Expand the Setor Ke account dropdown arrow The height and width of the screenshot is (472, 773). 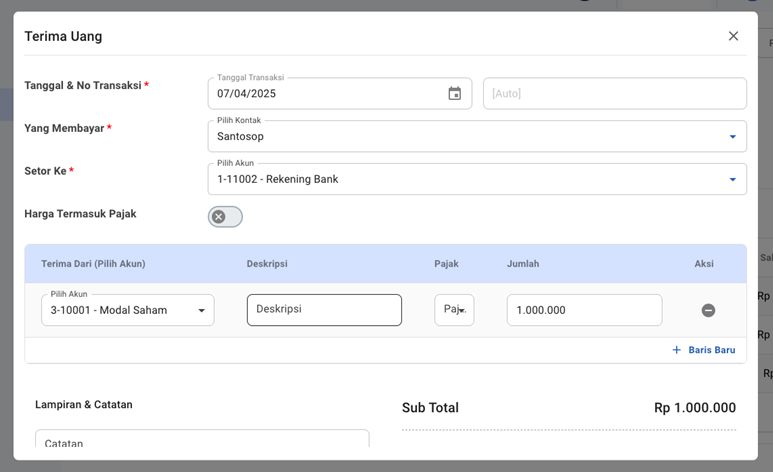point(732,180)
